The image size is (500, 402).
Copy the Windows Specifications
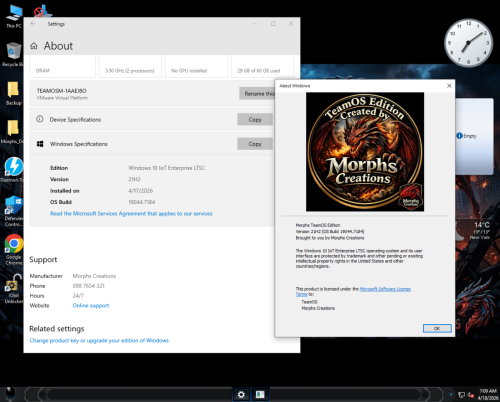(x=255, y=144)
